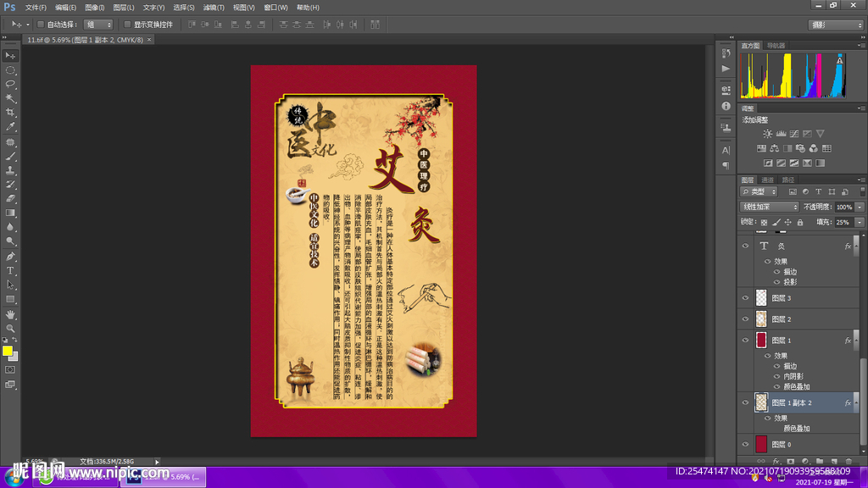Select the 图层 2 layer thumbnail
This screenshot has height=488, width=868.
pos(760,319)
